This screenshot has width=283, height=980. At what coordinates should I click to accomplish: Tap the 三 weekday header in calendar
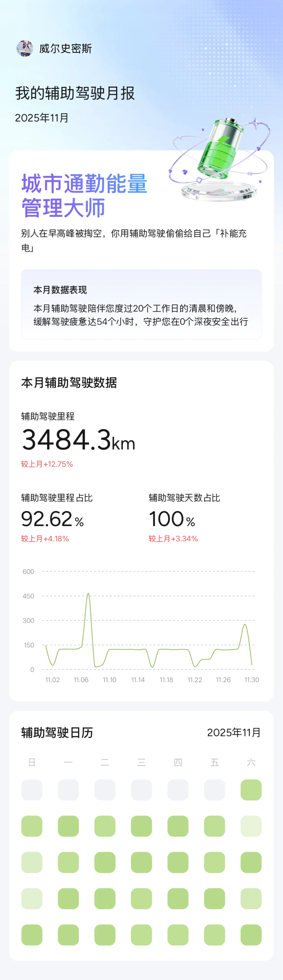point(141,762)
